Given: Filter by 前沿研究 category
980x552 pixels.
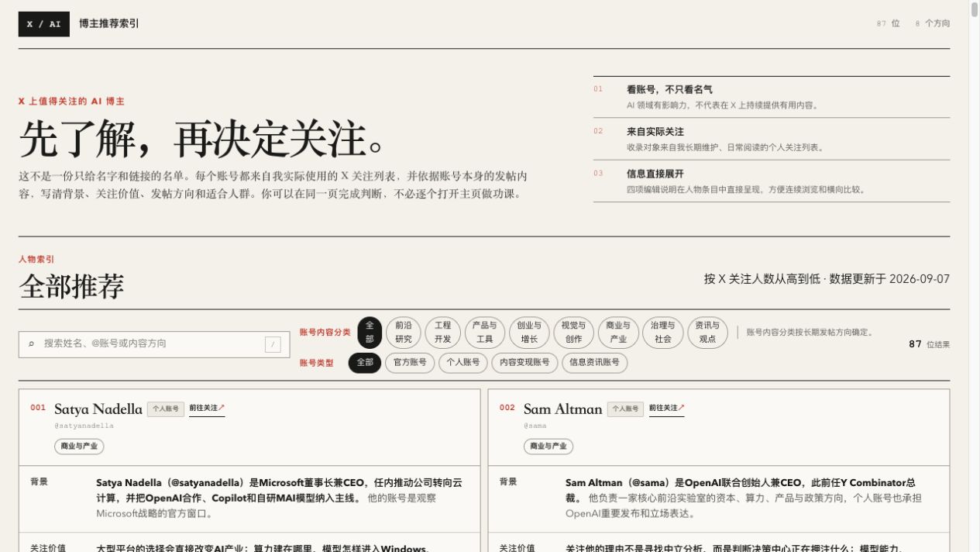Looking at the screenshot, I should pyautogui.click(x=404, y=332).
